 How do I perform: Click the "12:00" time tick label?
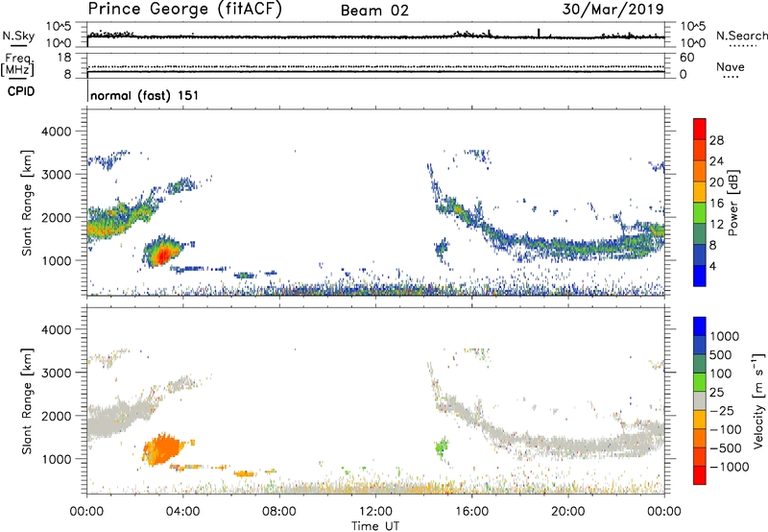tap(375, 512)
